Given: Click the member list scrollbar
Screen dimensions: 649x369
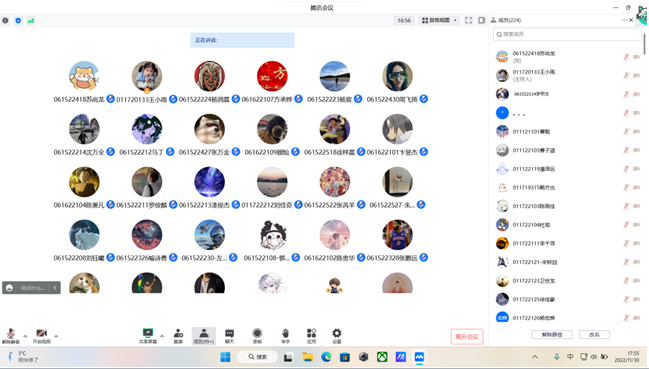Looking at the screenshot, I should pos(644,43).
